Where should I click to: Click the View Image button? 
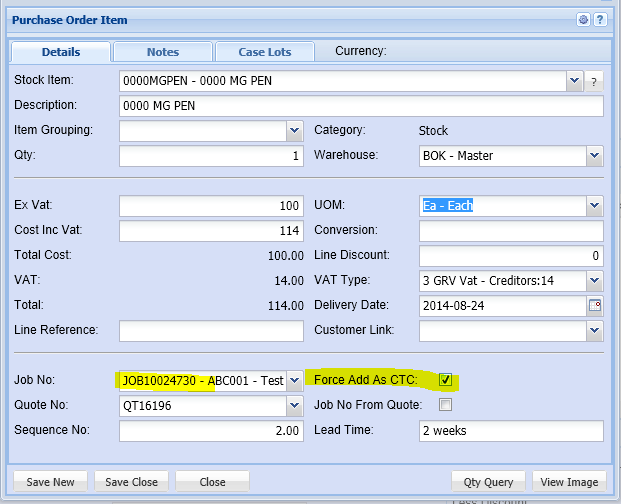click(x=569, y=482)
